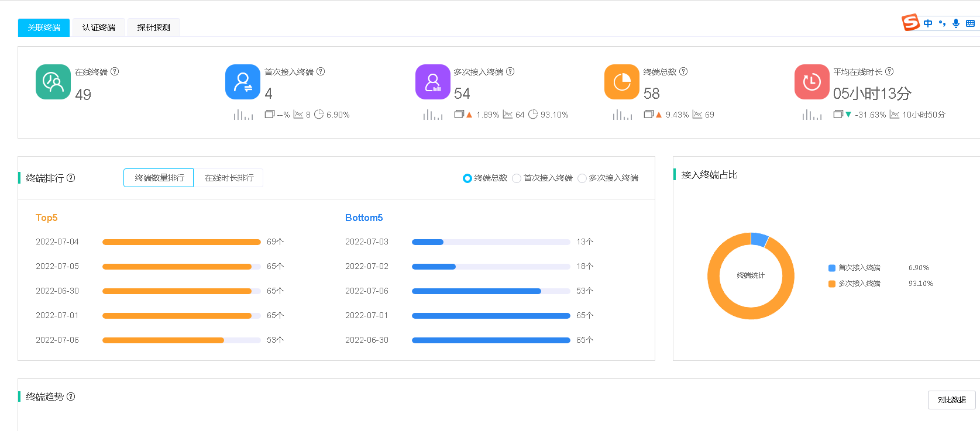Screen dimensions: 980x431
Task: Click the Sogou input method S icon
Action: pyautogui.click(x=910, y=23)
